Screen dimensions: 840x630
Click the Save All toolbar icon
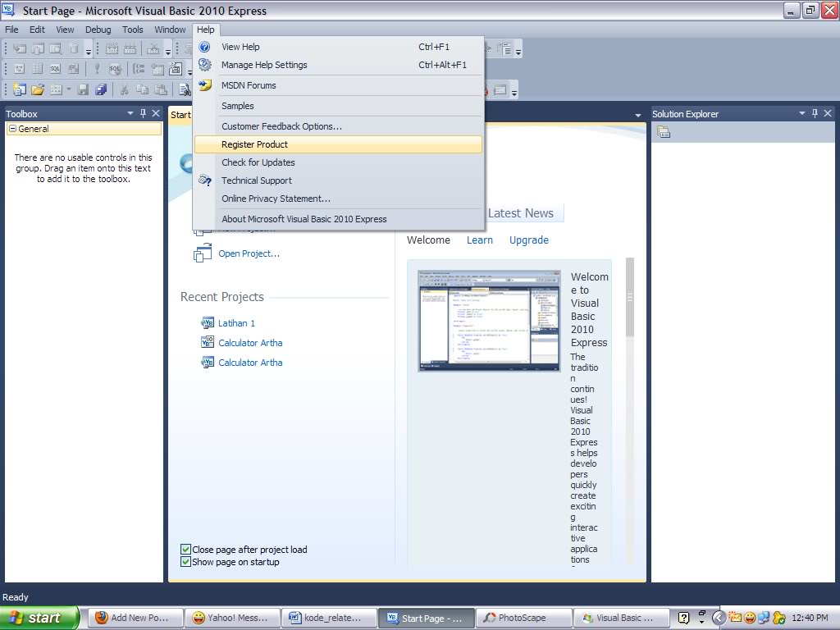[101, 89]
